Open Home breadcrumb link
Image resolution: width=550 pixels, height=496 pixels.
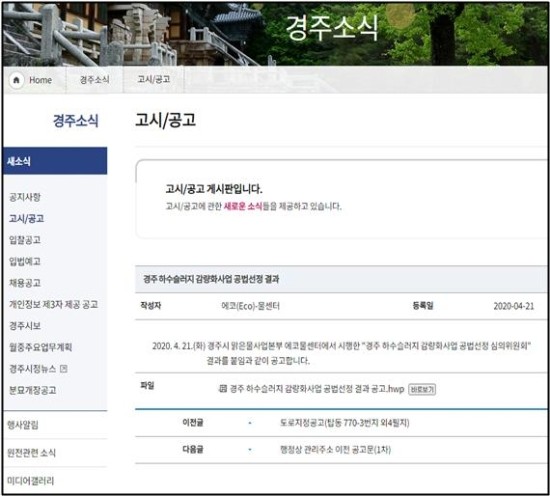pos(40,80)
